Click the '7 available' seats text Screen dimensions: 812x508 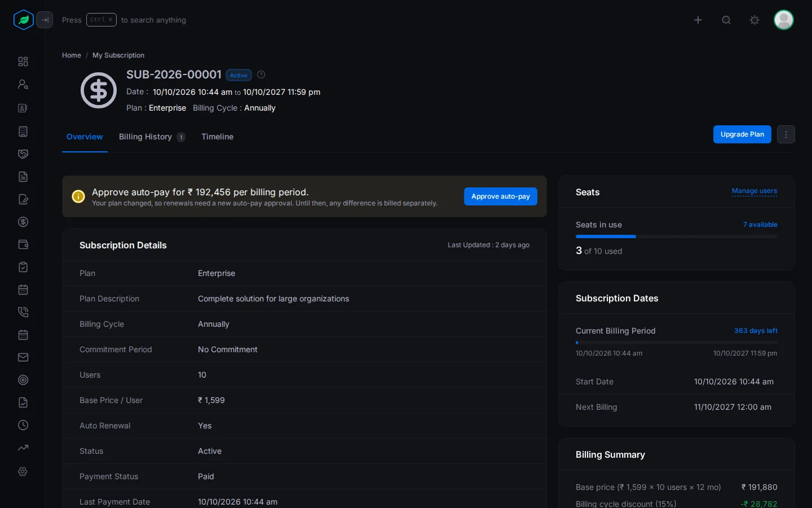(x=760, y=225)
